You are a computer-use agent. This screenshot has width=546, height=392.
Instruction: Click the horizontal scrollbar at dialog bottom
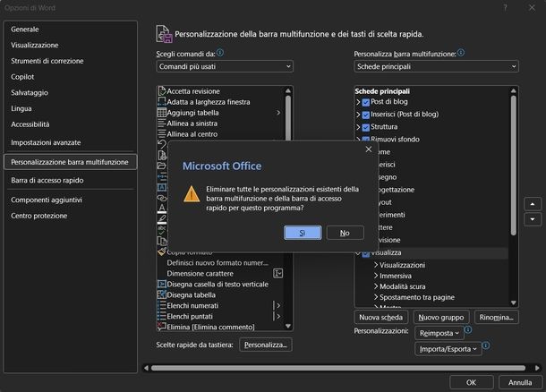coord(338,368)
